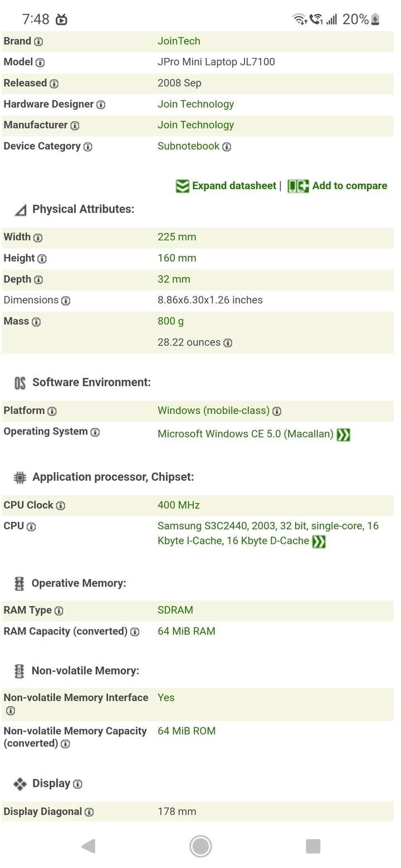The image size is (401, 868).
Task: Tap the info icon beside Display heading
Action: point(78,784)
